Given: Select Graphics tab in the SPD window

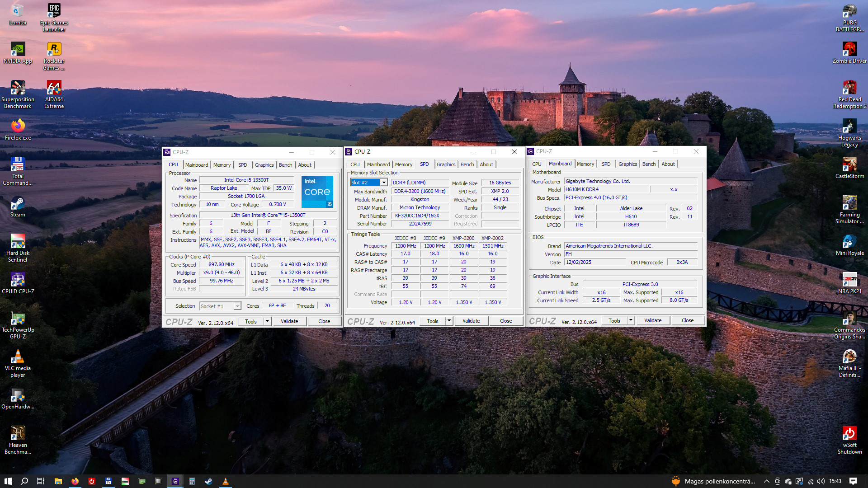Looking at the screenshot, I should point(446,164).
